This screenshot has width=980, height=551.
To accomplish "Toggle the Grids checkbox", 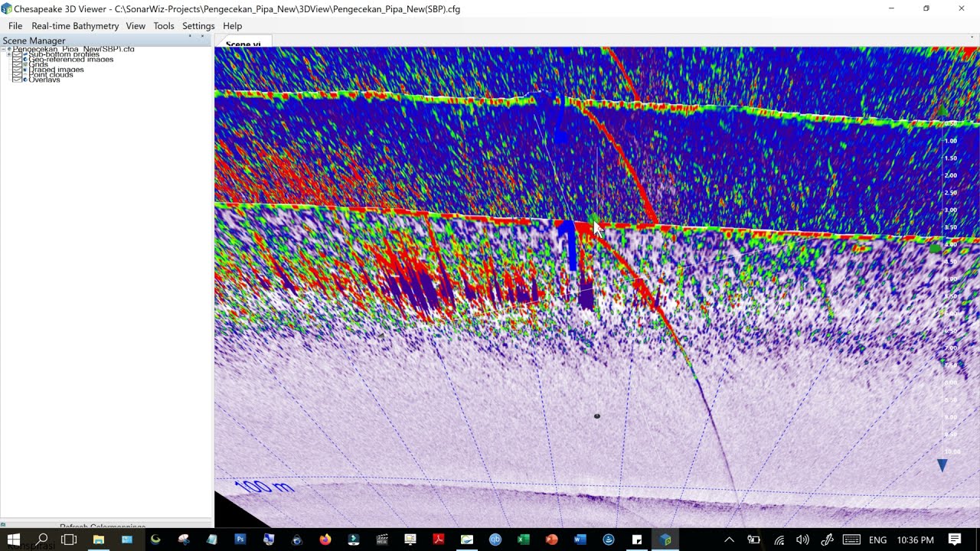I will coord(18,65).
